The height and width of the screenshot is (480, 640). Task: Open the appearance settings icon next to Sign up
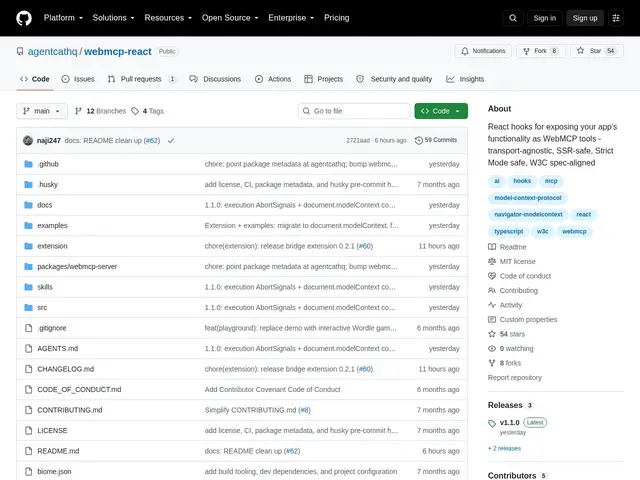[616, 18]
